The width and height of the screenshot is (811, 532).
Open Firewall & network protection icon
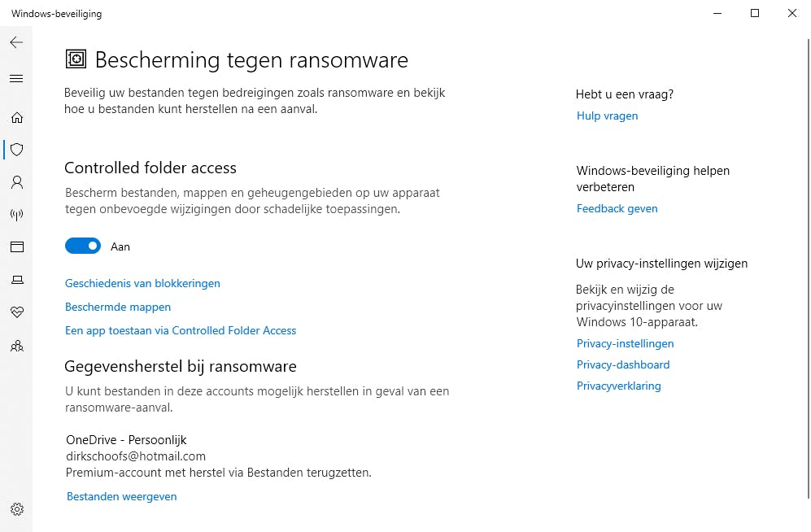16,215
